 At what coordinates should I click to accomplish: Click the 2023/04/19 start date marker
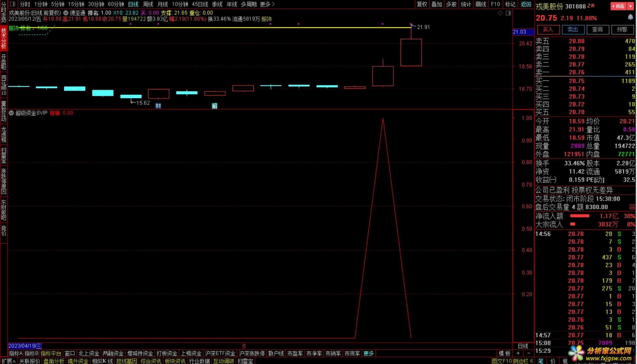tap(25, 346)
